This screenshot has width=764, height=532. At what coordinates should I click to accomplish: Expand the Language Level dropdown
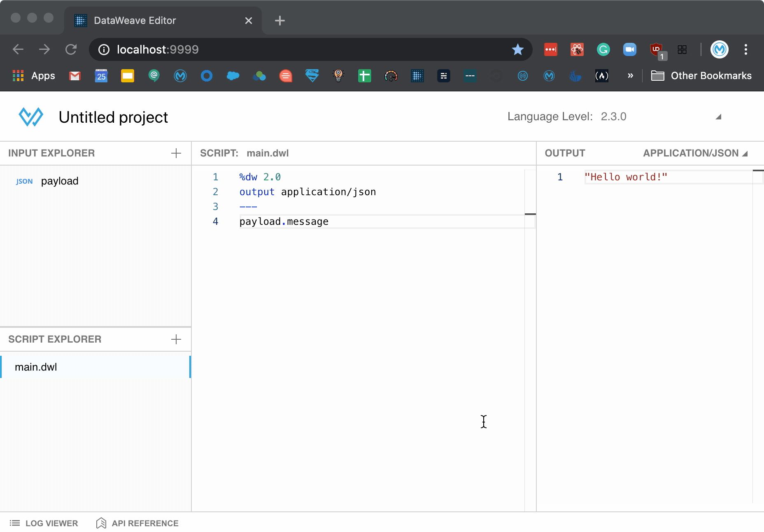(718, 117)
